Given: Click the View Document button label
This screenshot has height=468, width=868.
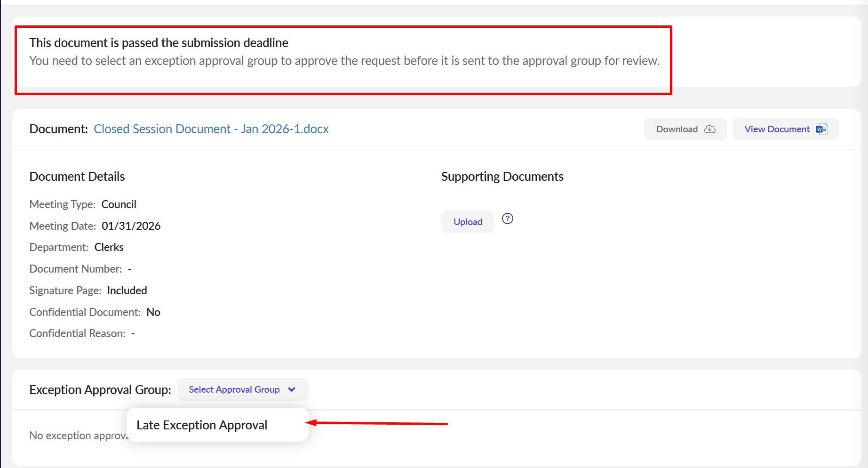Looking at the screenshot, I should [777, 129].
